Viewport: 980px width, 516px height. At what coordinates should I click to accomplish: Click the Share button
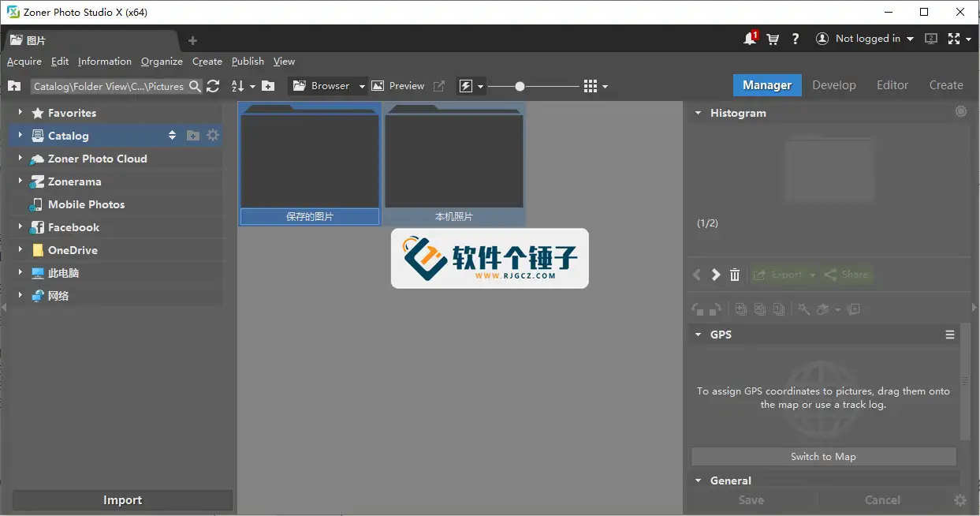point(846,275)
